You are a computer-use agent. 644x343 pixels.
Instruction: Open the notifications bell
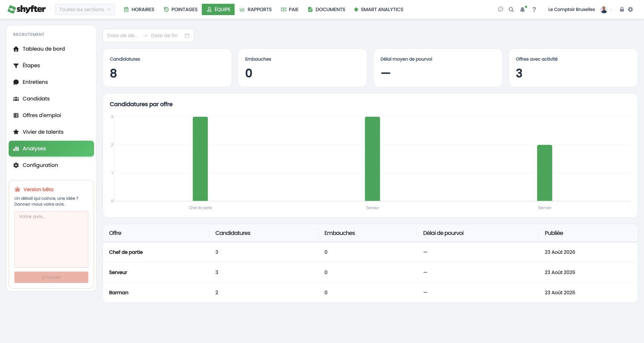point(522,9)
